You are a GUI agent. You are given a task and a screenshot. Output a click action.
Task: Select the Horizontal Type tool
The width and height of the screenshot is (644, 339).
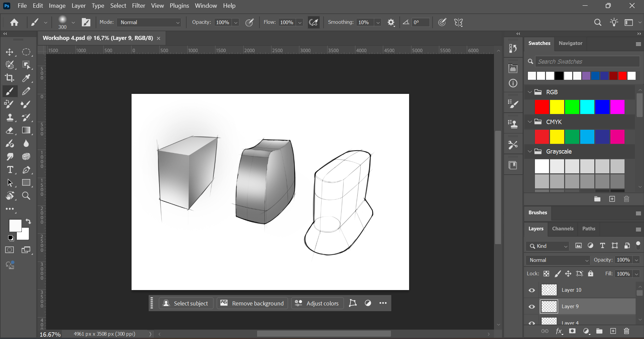(x=10, y=170)
